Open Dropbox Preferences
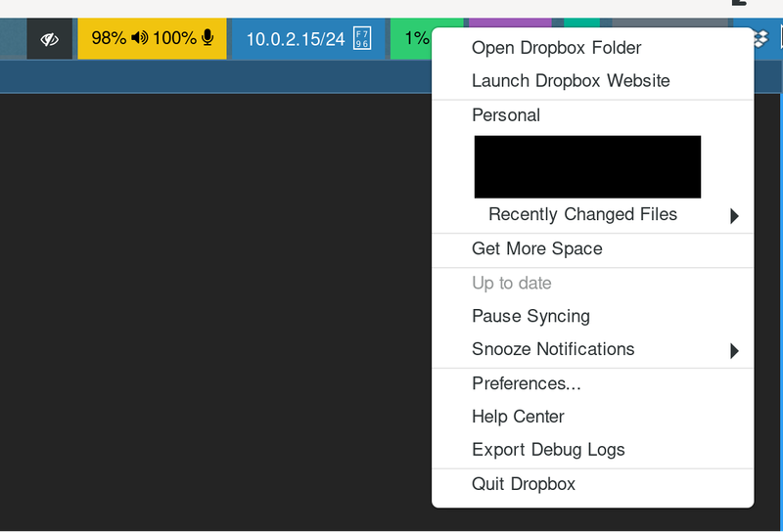This screenshot has height=532, width=783. 526,383
